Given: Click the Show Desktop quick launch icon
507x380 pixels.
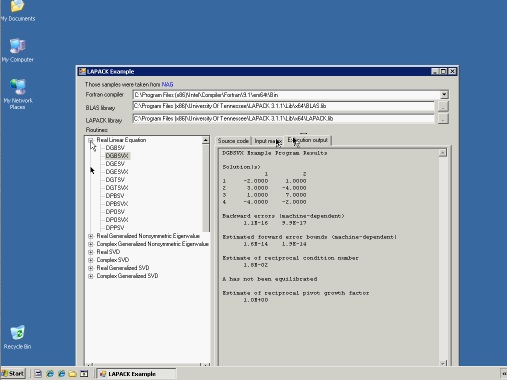Looking at the screenshot, I should (38, 374).
